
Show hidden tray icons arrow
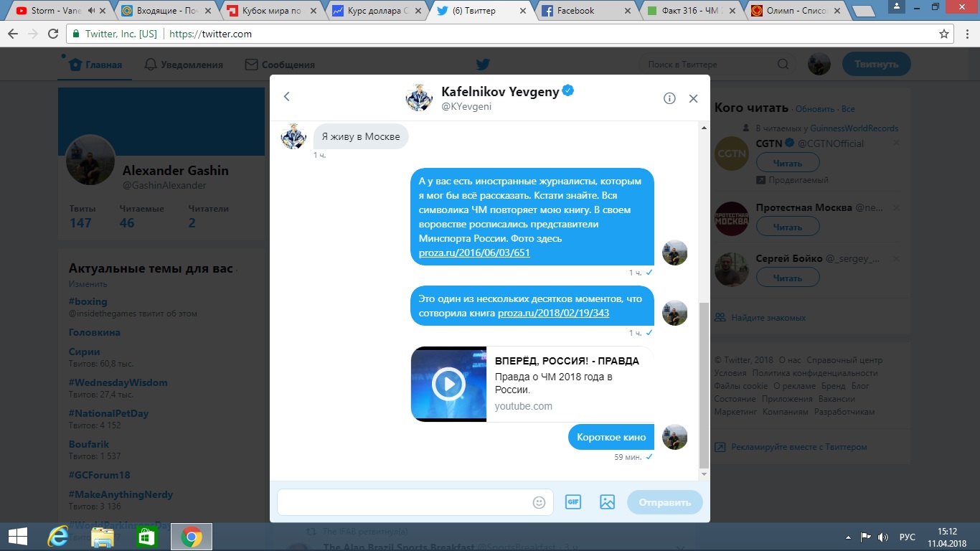point(849,537)
